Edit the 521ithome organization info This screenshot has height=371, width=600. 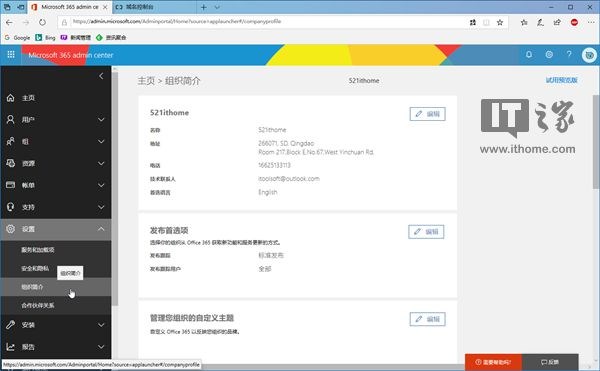pyautogui.click(x=427, y=114)
